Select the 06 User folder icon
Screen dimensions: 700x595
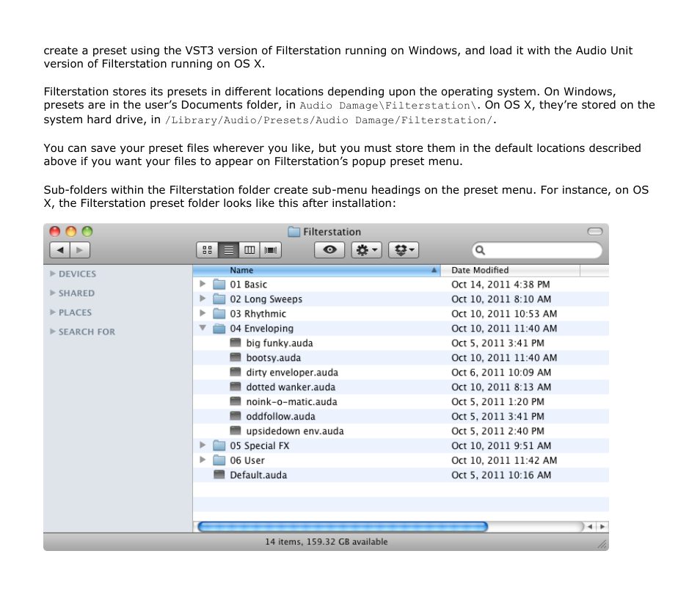pyautogui.click(x=219, y=460)
